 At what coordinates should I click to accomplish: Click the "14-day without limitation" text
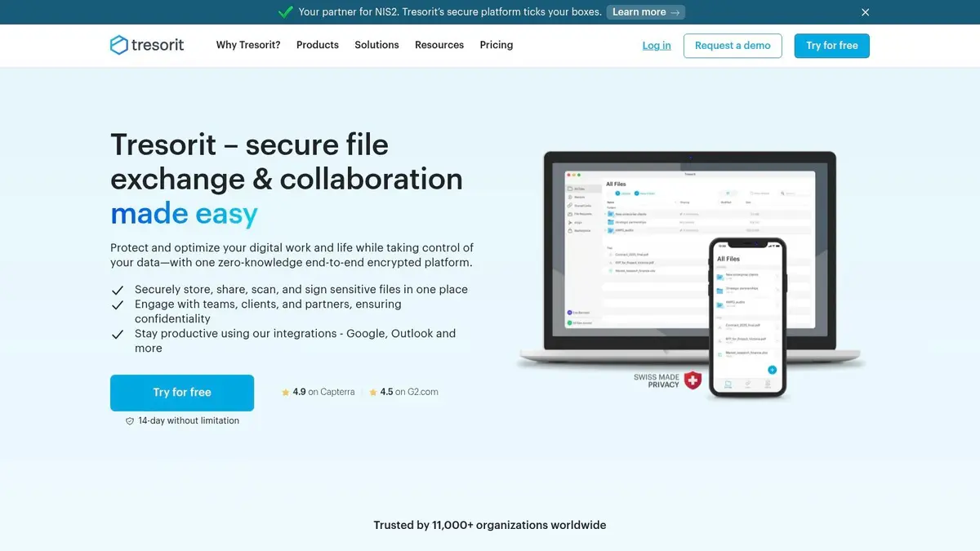click(189, 421)
